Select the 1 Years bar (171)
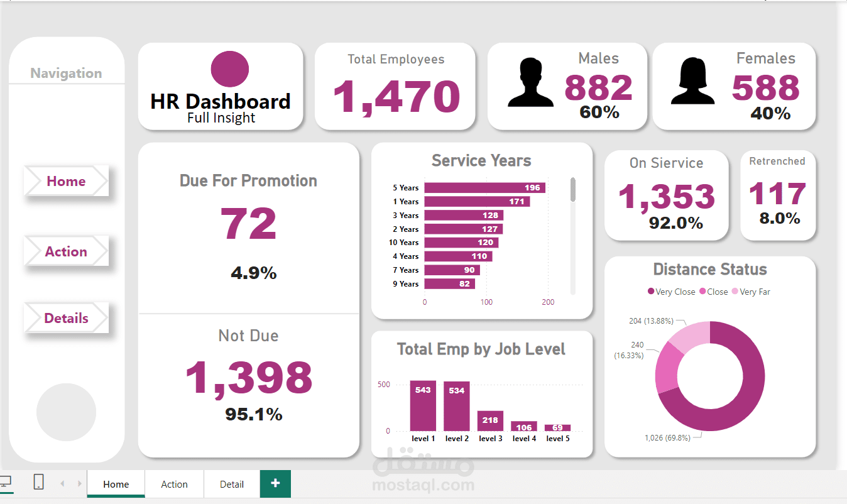 (x=477, y=202)
